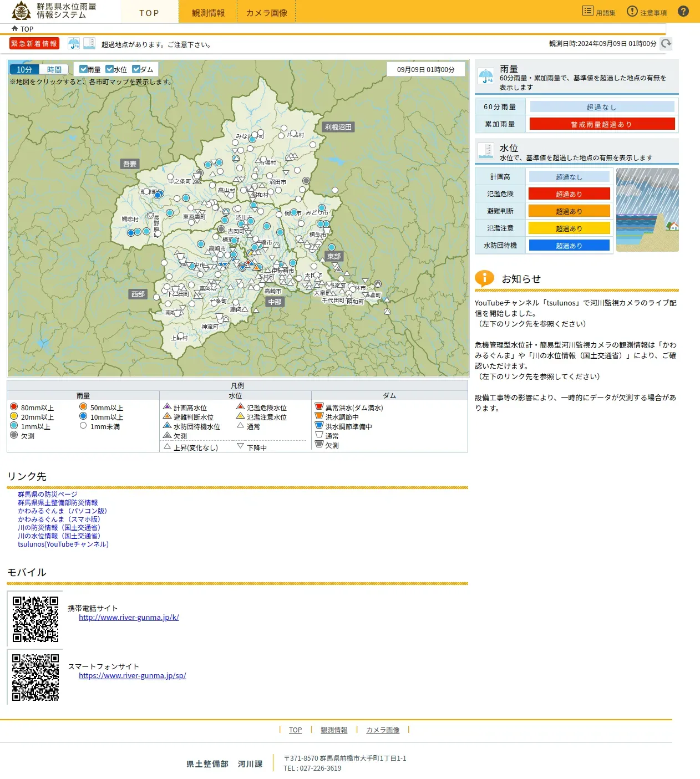700x779 pixels.
Task: Click the 西部 region label on map
Action: coord(138,294)
